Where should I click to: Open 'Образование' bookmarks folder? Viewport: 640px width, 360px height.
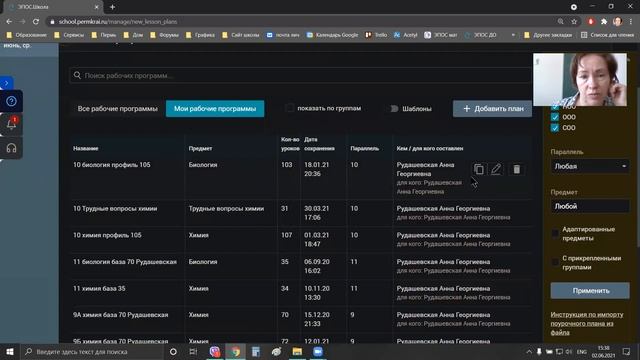27,35
